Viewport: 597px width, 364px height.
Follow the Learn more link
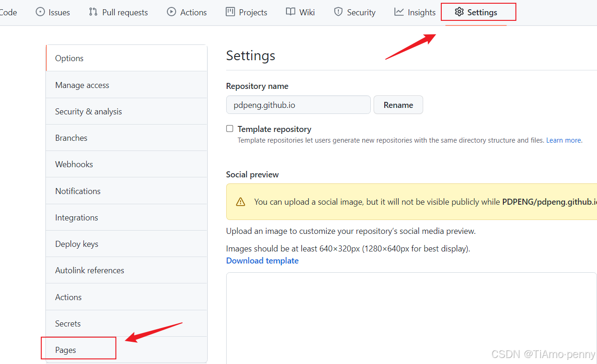point(564,140)
